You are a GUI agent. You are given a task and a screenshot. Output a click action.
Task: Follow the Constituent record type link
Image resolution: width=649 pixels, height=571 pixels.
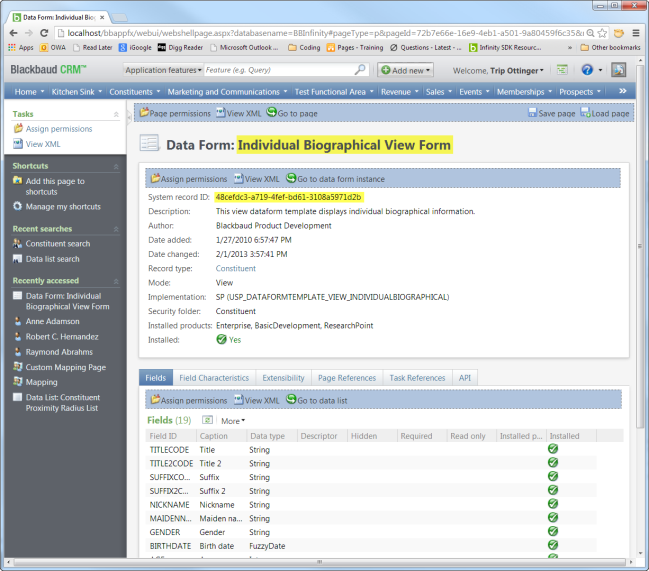[x=237, y=268]
